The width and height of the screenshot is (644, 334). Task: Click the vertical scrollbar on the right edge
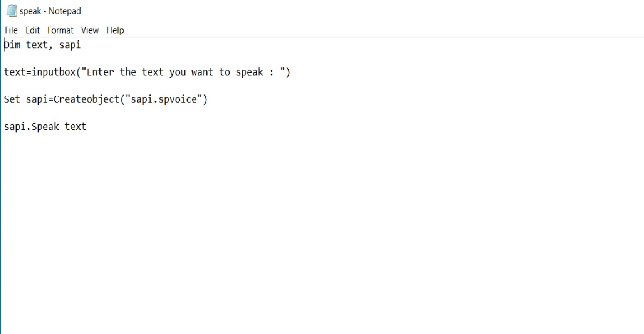(641, 181)
